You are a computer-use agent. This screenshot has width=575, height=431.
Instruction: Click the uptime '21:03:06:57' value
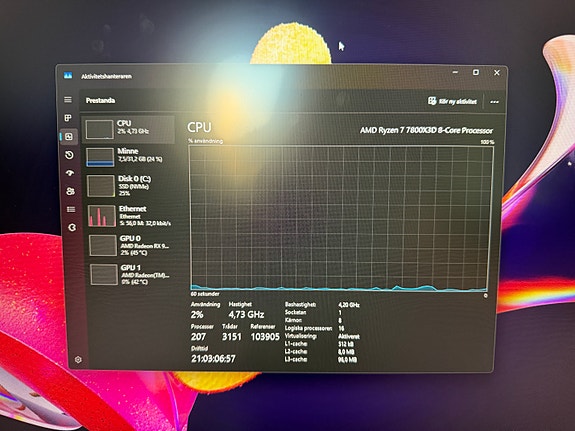[x=213, y=359]
